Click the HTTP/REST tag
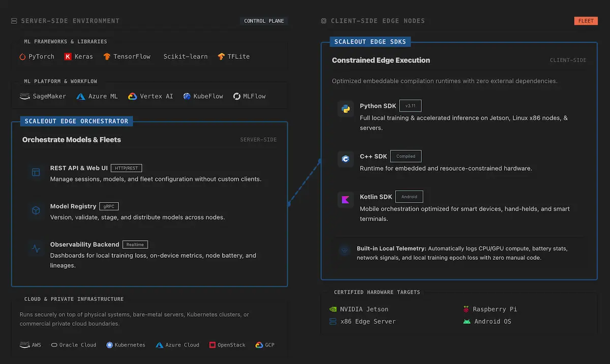This screenshot has width=610, height=364. click(127, 168)
